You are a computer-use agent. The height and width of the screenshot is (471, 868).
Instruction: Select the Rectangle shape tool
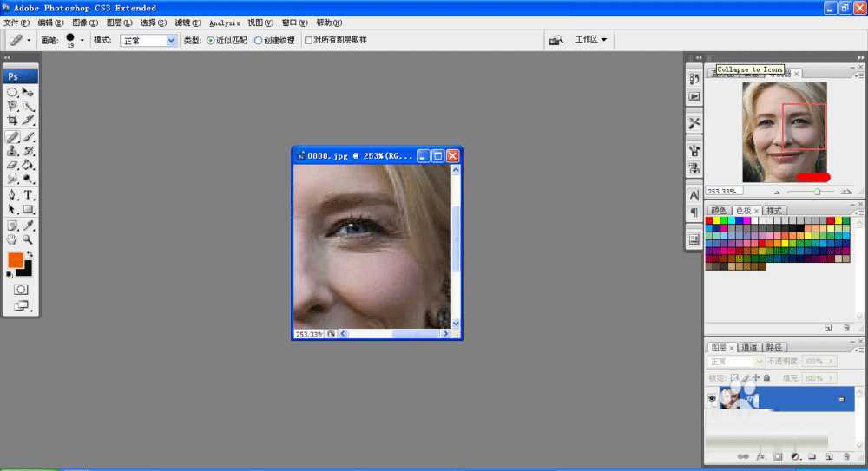28,209
